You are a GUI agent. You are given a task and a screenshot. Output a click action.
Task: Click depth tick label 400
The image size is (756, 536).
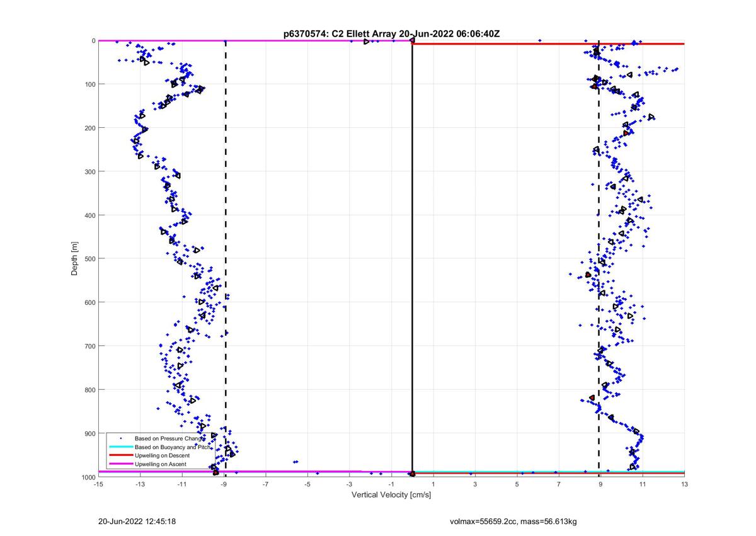click(x=89, y=215)
